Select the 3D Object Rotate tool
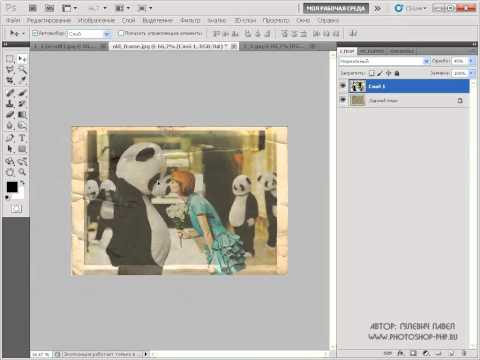 pos(10,162)
